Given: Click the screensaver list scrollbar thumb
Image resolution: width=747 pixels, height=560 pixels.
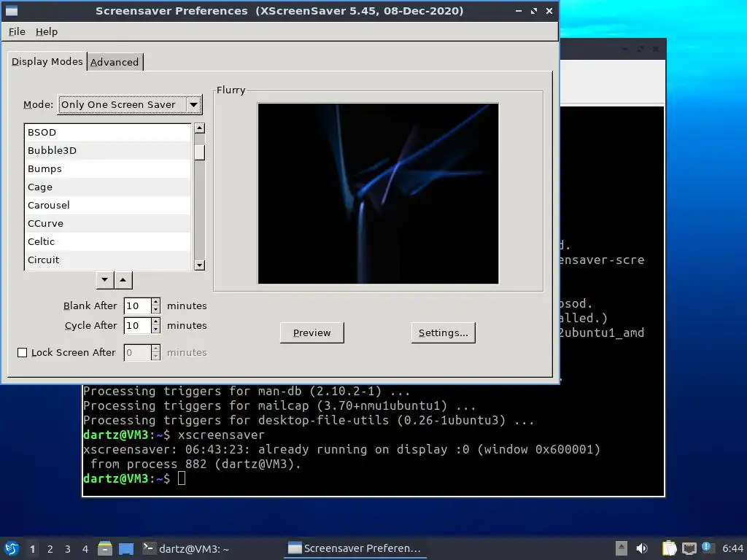Looking at the screenshot, I should pos(200,152).
